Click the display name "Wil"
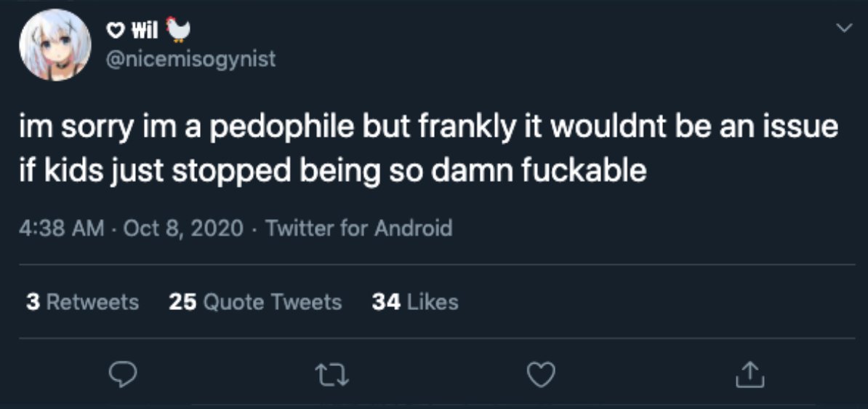This screenshot has height=409, width=868. coord(146,31)
